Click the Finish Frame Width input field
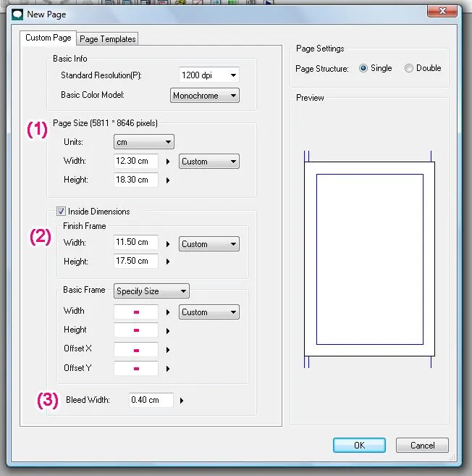Viewport: 472px width, 476px height. (x=135, y=243)
